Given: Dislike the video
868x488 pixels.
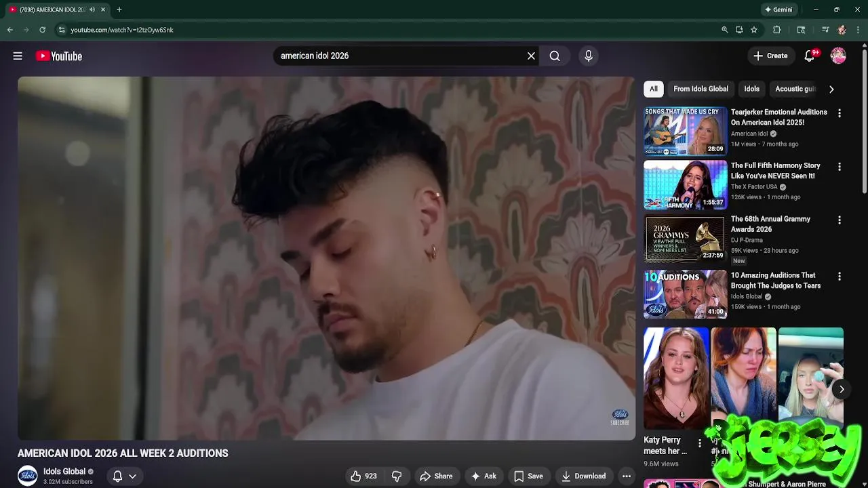Looking at the screenshot, I should pos(397,476).
